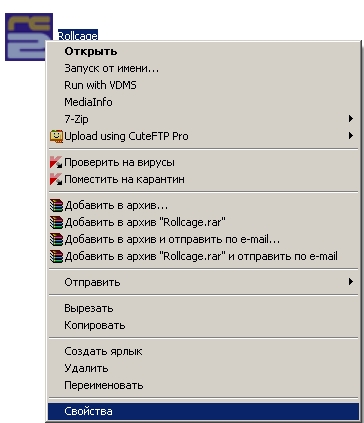The width and height of the screenshot is (364, 423).
Task: Open Свойства at the menu bottom
Action: coord(203,411)
